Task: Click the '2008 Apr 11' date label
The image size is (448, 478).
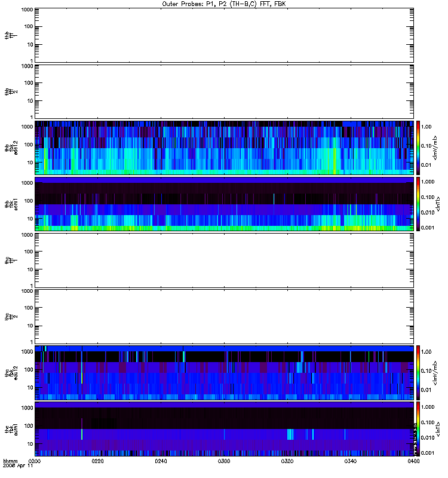Action: pyautogui.click(x=18, y=466)
